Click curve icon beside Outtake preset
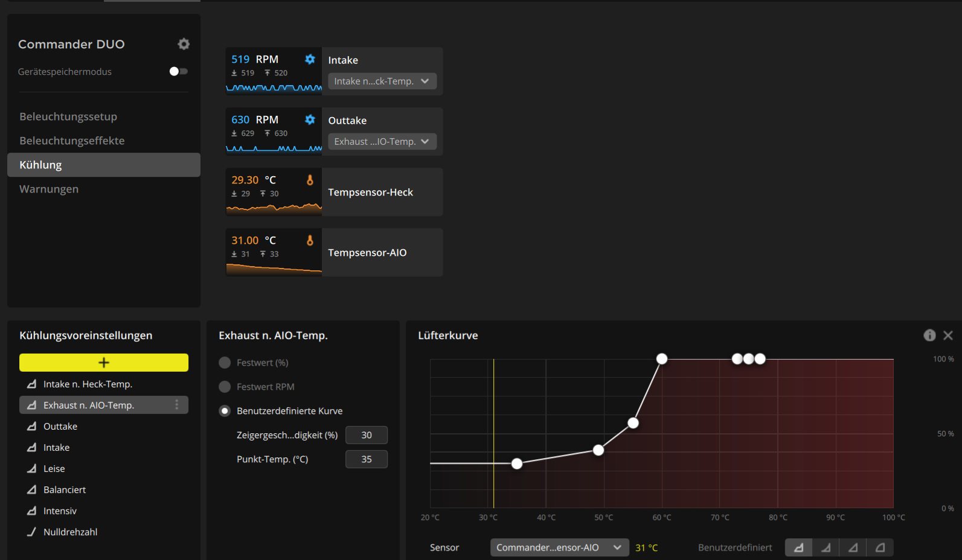962x560 pixels. coord(31,426)
